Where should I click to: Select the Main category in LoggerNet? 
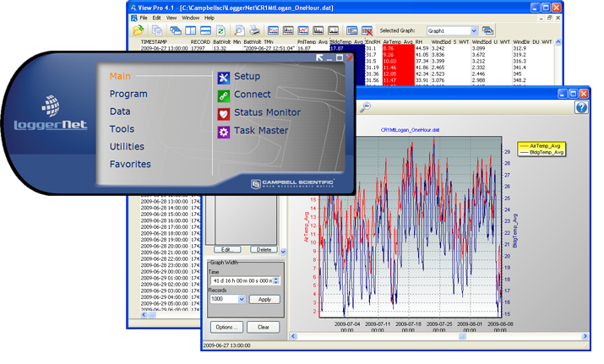point(120,76)
